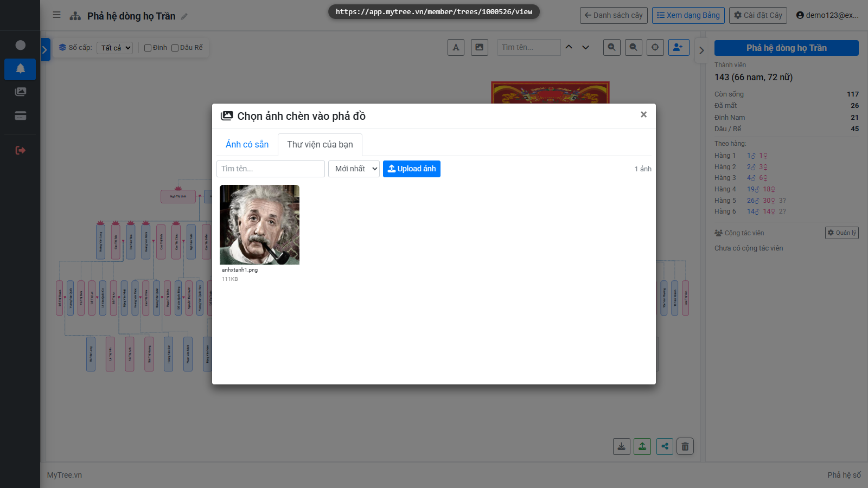Toggle the Dâu Rể checkbox
The width and height of the screenshot is (868, 488).
(x=175, y=48)
